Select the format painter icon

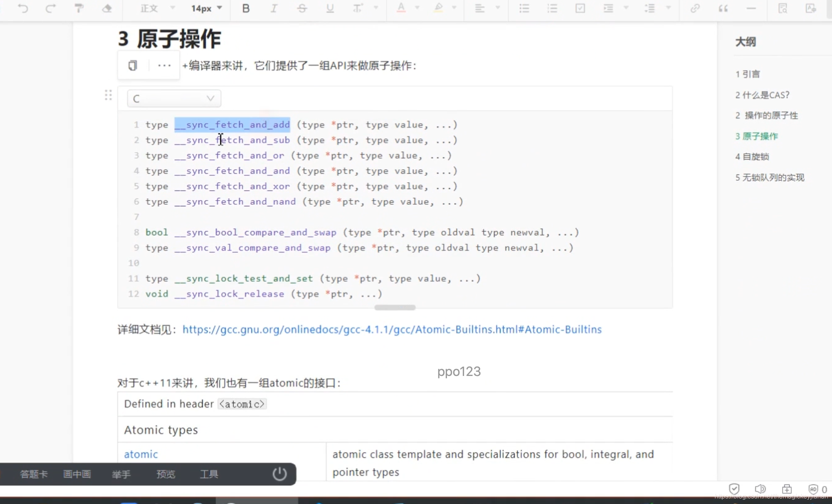pyautogui.click(x=79, y=8)
